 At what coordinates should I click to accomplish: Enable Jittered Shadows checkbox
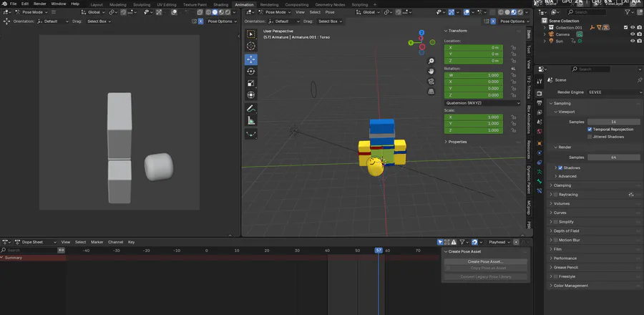pyautogui.click(x=590, y=137)
